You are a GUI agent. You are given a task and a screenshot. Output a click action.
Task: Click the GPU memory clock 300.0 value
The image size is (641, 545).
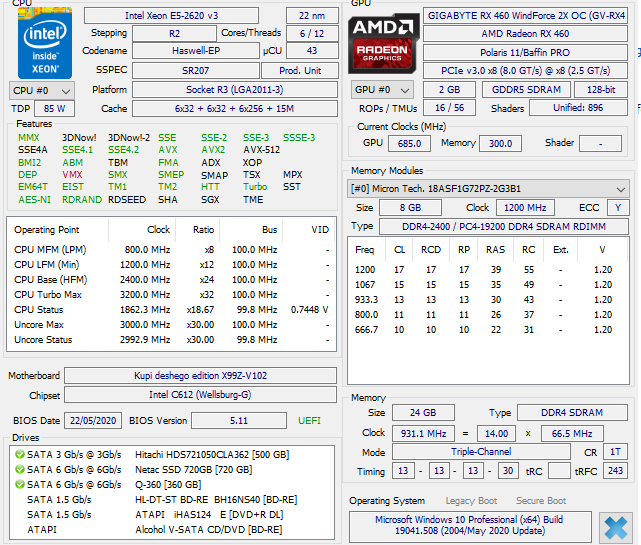pos(500,144)
